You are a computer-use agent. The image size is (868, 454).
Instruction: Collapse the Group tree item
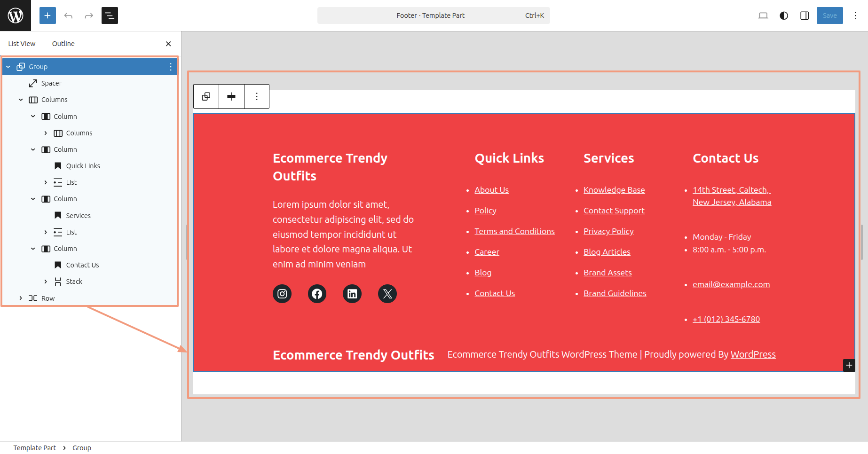(8, 67)
